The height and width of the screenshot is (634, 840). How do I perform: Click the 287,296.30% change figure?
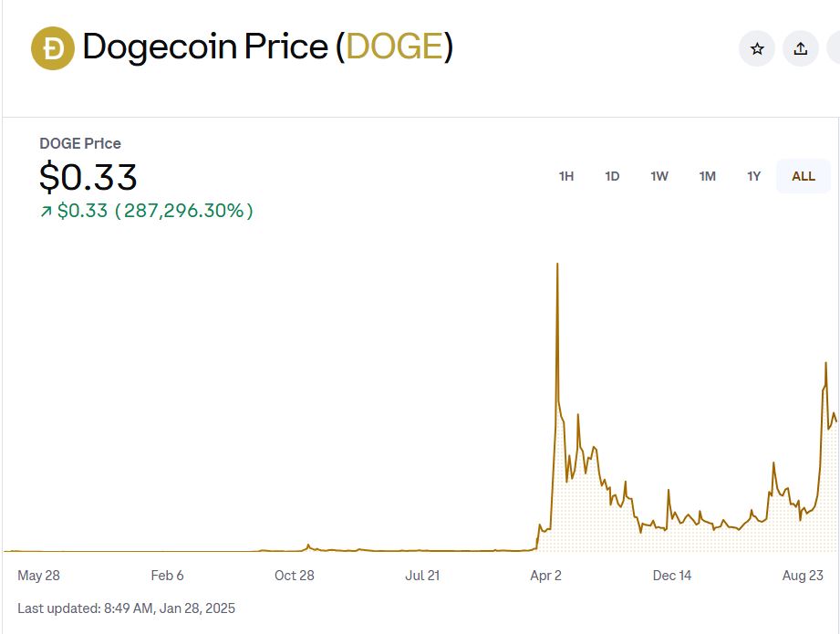[x=184, y=212]
